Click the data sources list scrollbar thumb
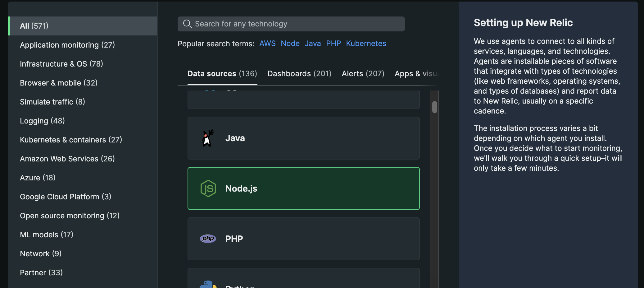Viewport: 644px width, 288px height. pos(435,107)
